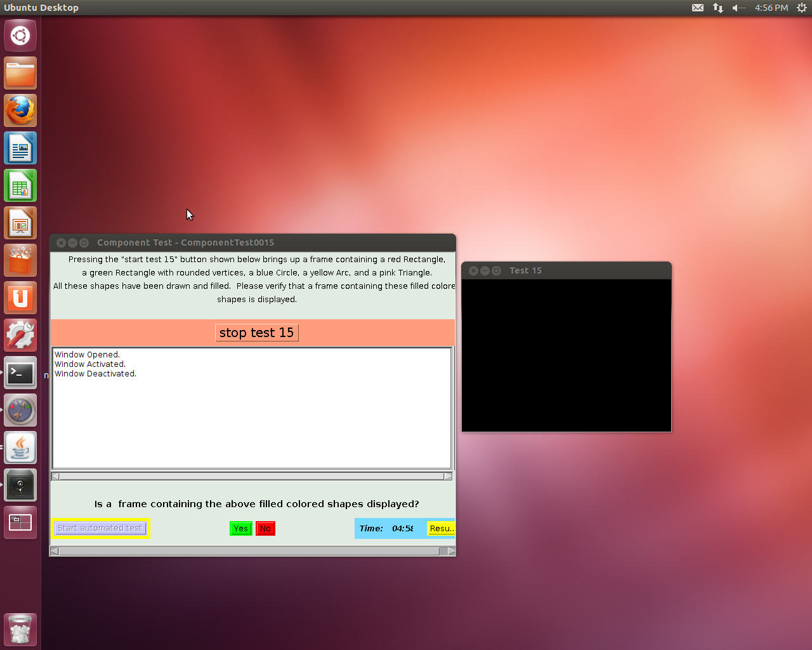Open System Settings wrench icon
This screenshot has width=812, height=650.
click(20, 336)
